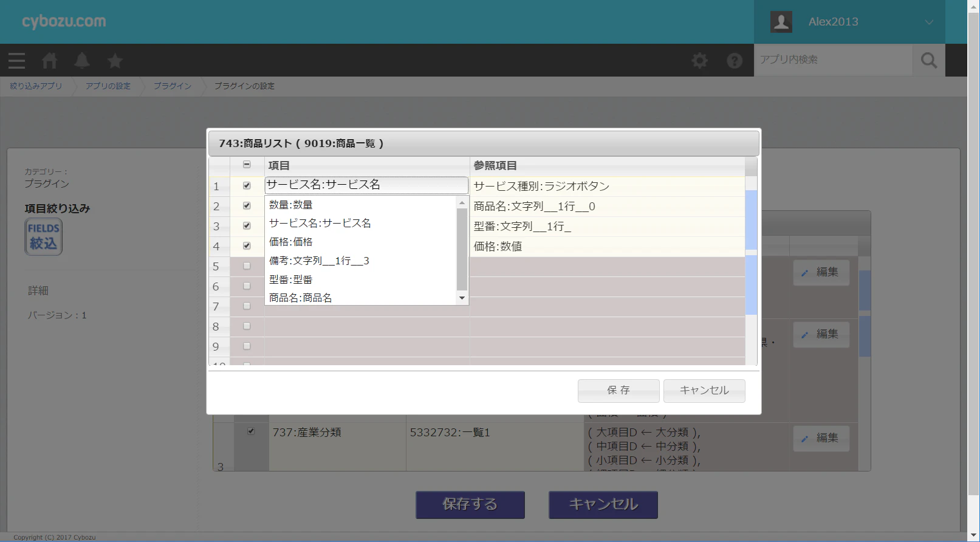Check row 6 checkbox in dialog
This screenshot has height=542, width=980.
tap(247, 286)
